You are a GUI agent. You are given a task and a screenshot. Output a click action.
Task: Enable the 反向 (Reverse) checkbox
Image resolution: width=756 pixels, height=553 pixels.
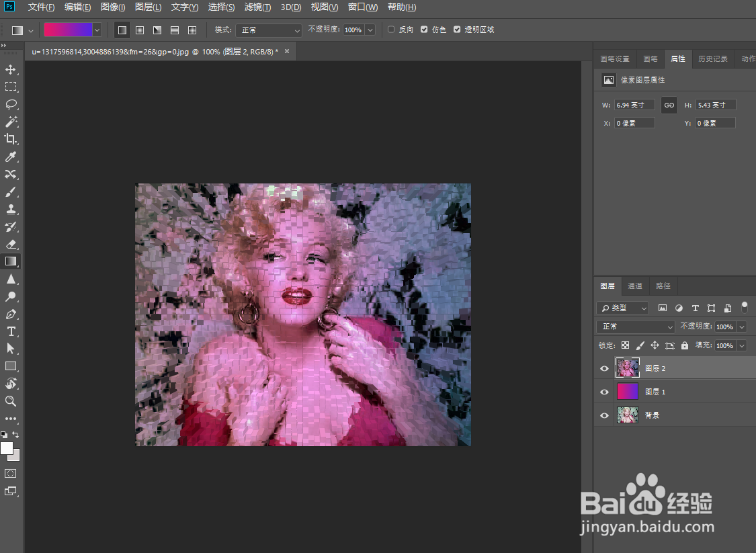coord(391,30)
